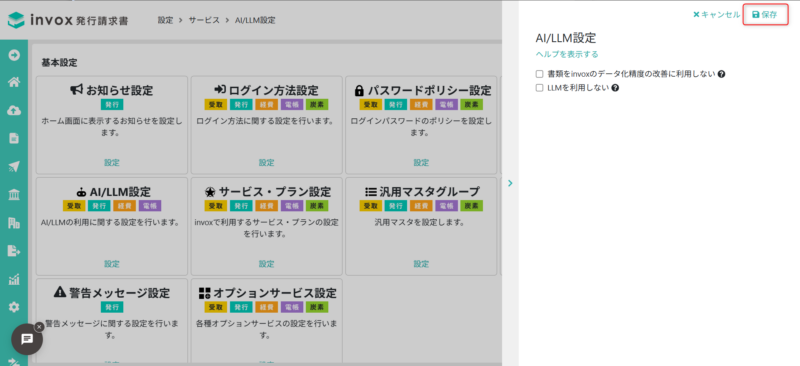The image size is (800, 366).
Task: Open 設定 link on お知らせ設定 card
Action: click(112, 163)
